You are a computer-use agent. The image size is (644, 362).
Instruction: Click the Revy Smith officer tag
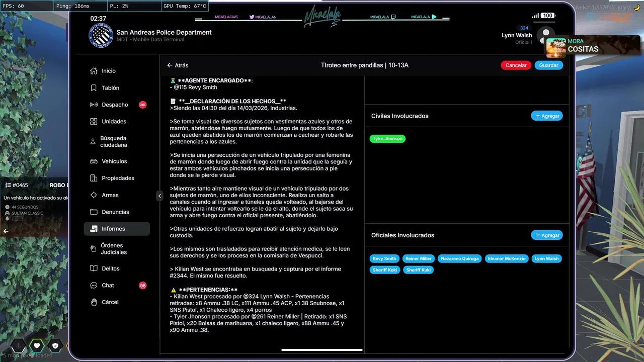(x=384, y=258)
